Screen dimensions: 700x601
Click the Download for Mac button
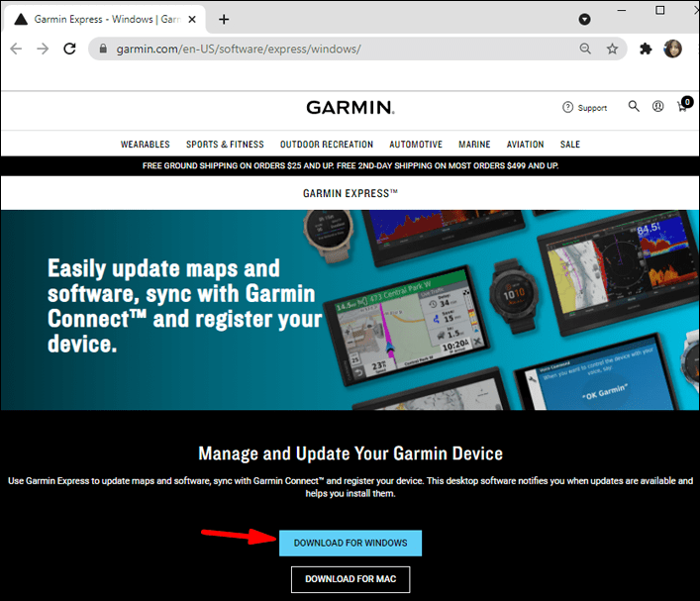click(x=350, y=579)
